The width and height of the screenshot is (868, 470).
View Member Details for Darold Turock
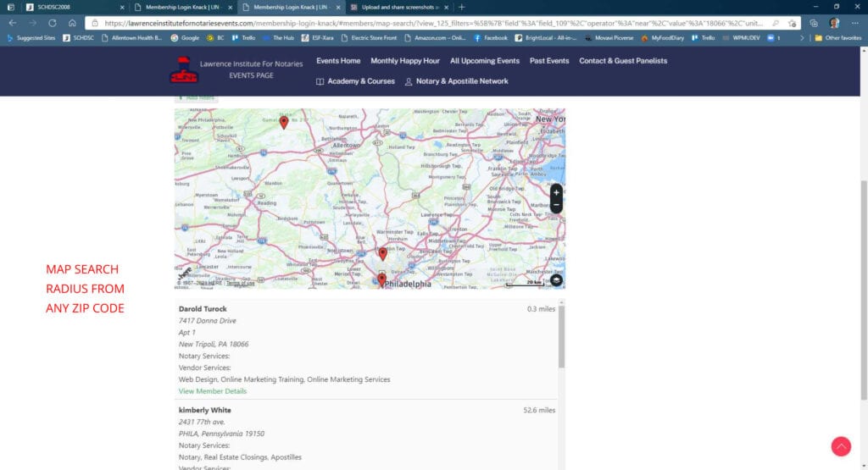tap(213, 391)
